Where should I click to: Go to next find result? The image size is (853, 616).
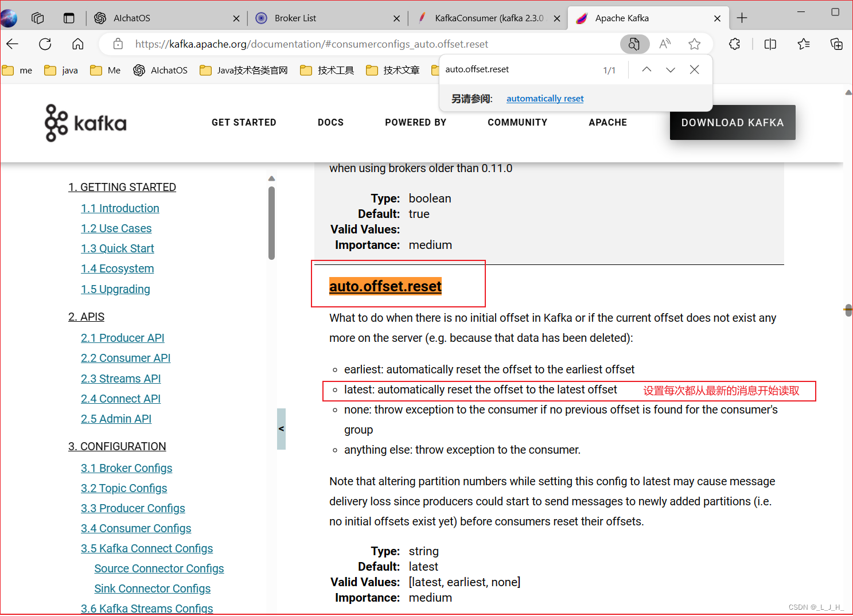click(x=671, y=69)
